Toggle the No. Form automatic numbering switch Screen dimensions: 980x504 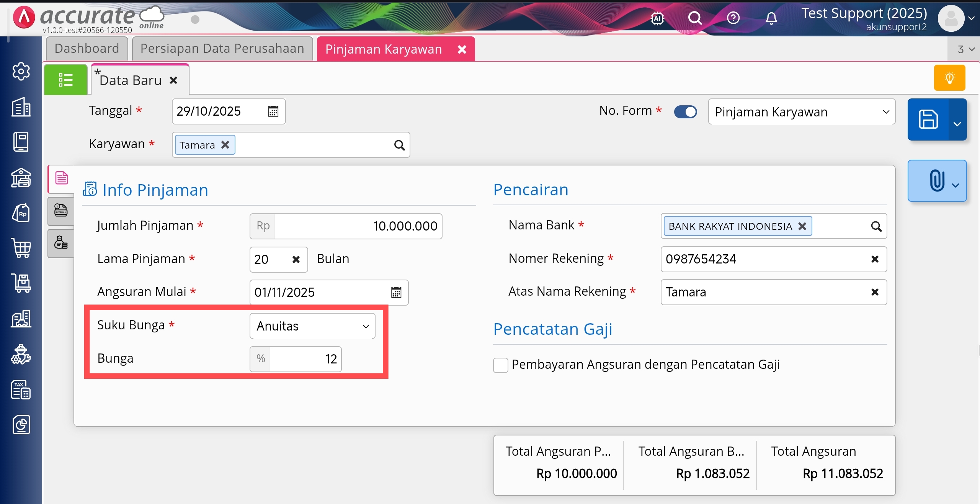click(x=685, y=112)
